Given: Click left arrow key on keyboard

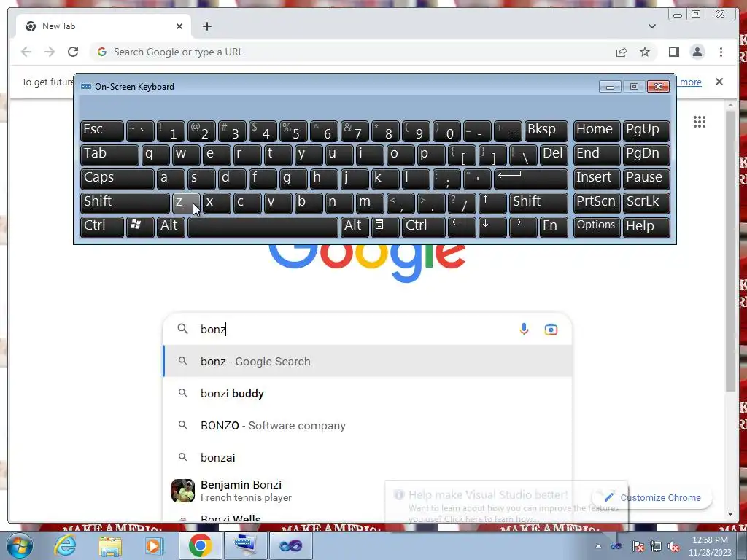Looking at the screenshot, I should click(x=462, y=227).
